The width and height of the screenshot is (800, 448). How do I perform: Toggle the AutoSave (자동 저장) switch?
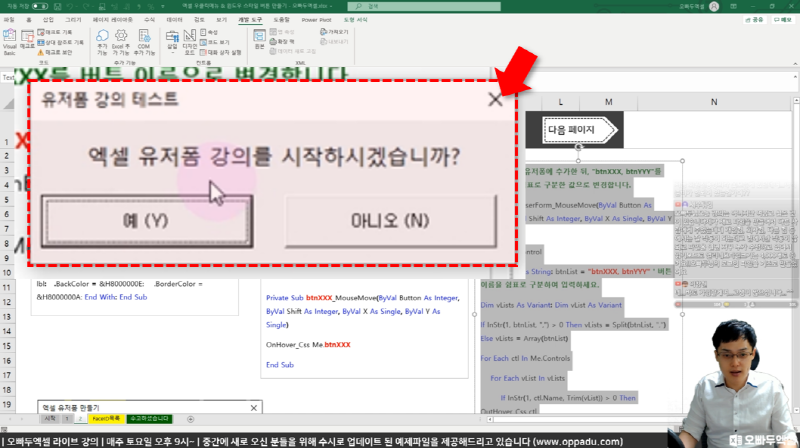[x=33, y=5]
